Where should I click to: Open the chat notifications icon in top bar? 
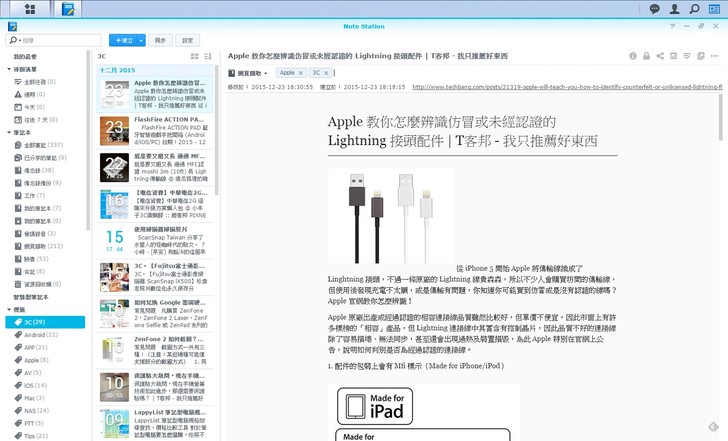655,9
